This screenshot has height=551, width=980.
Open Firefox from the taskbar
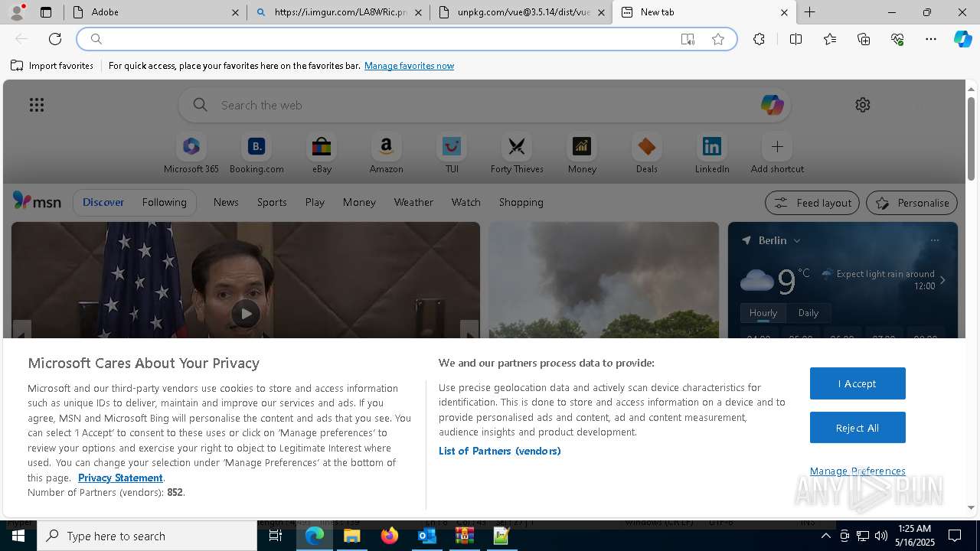(390, 536)
